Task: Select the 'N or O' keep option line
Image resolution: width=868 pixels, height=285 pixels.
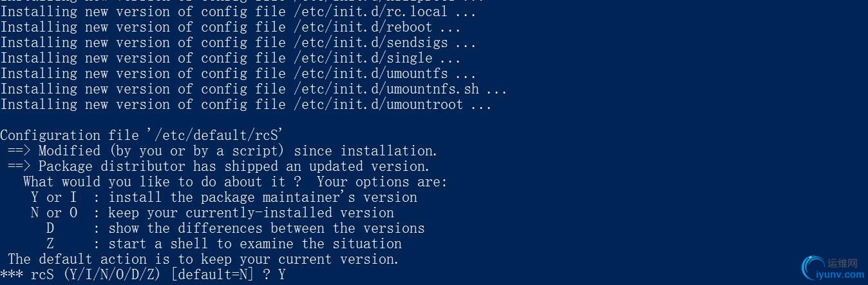Action: coord(212,213)
